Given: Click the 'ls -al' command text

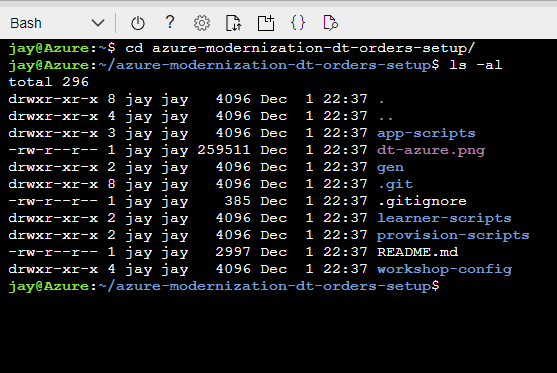Looking at the screenshot, I should pos(476,65).
